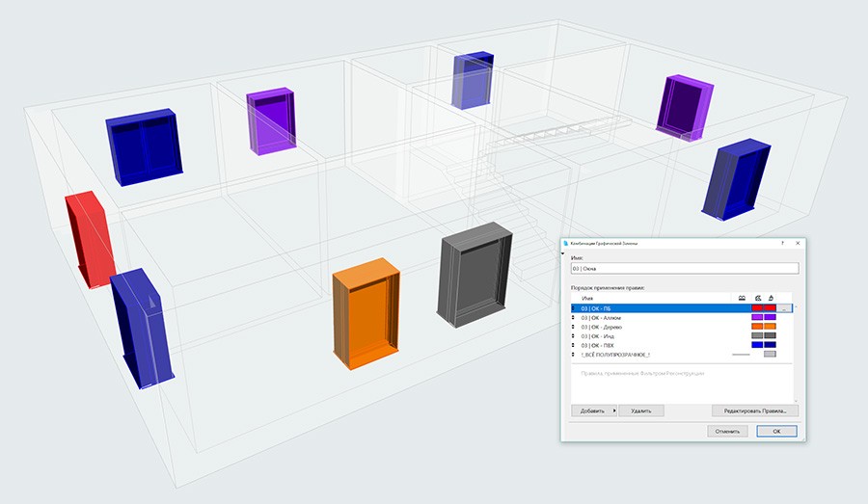Click the fill column header icon
This screenshot has height=504, width=868.
[757, 298]
